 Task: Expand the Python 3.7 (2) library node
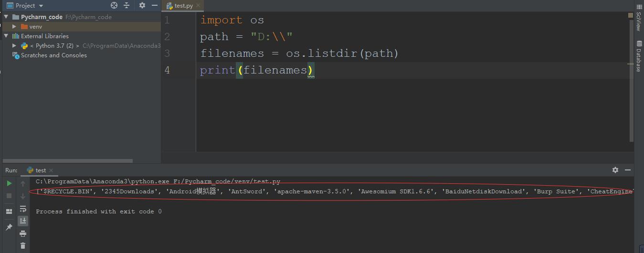[x=14, y=46]
